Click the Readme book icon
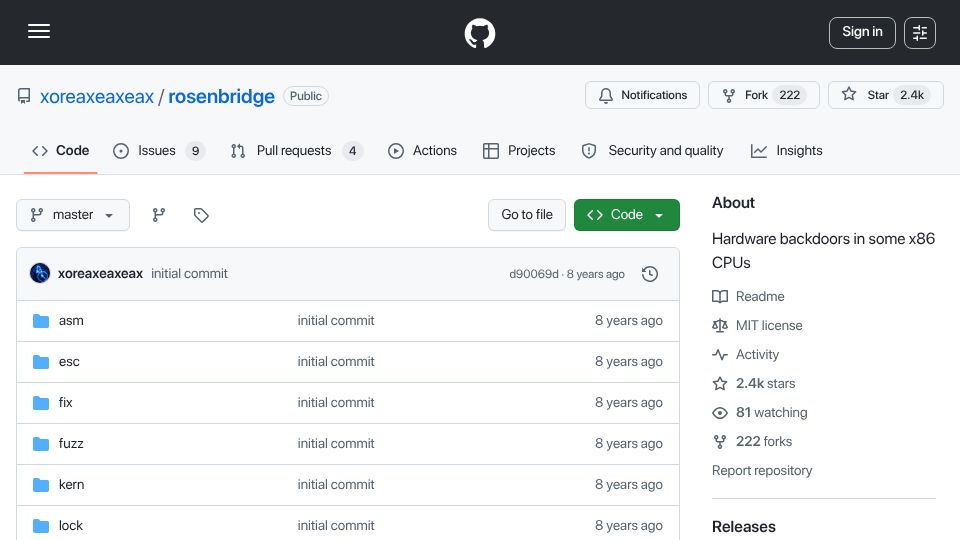The width and height of the screenshot is (960, 540). 720,296
